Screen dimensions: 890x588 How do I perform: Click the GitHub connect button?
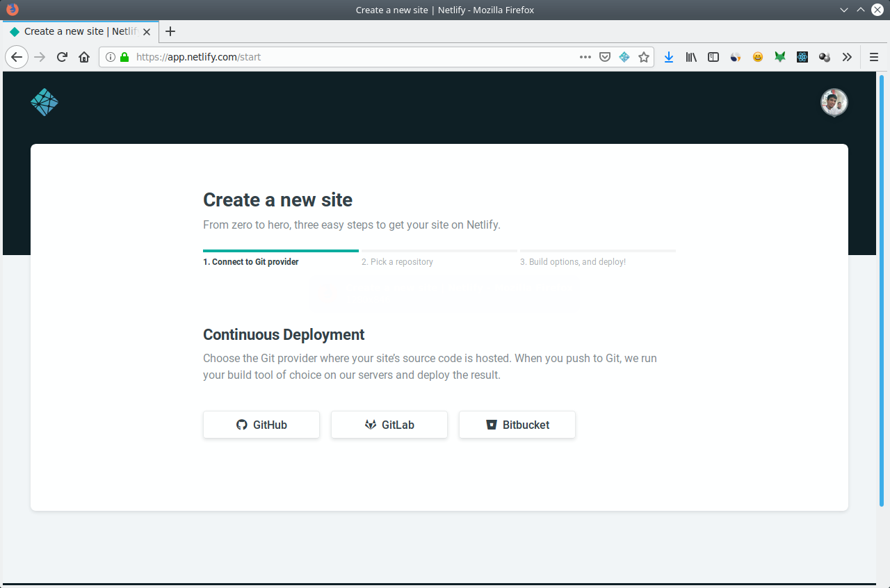pyautogui.click(x=261, y=424)
